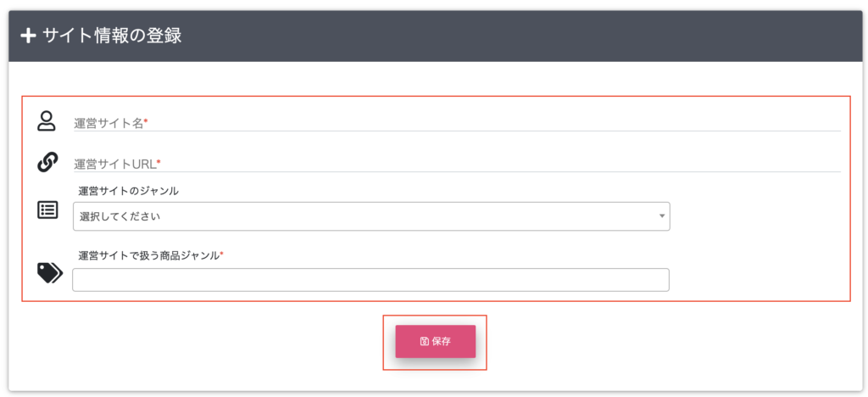Click the tags icon beside 商品ジャンル field
Image resolution: width=868 pixels, height=397 pixels.
50,273
